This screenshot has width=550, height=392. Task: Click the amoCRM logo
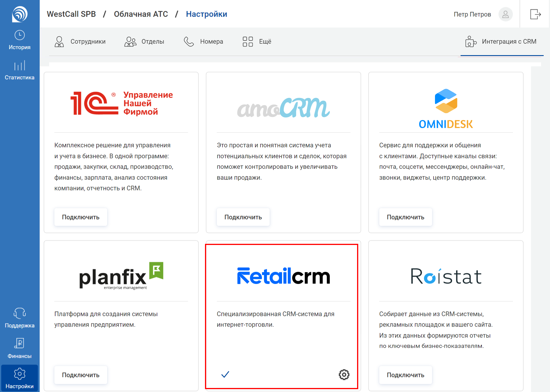[x=283, y=108]
